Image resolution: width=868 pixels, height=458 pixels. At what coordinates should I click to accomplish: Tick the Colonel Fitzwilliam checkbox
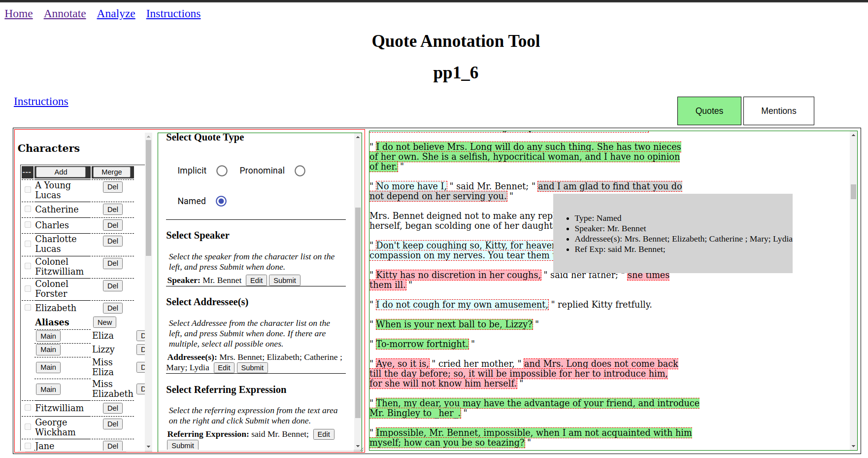(x=28, y=266)
